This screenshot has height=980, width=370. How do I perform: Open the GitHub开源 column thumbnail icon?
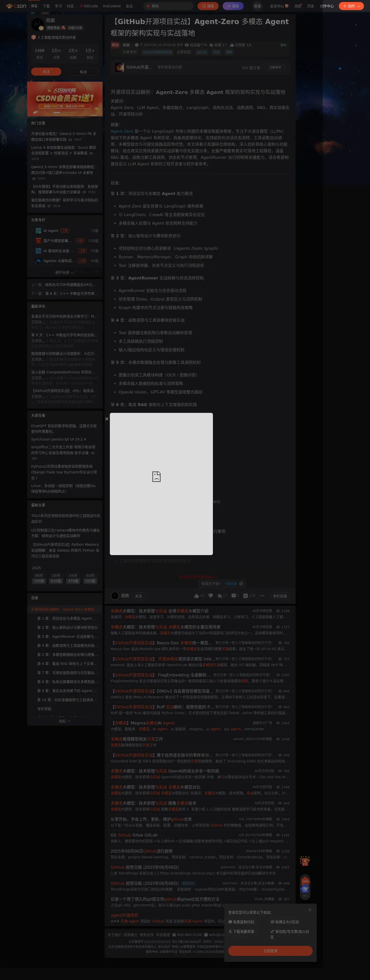pos(119,67)
